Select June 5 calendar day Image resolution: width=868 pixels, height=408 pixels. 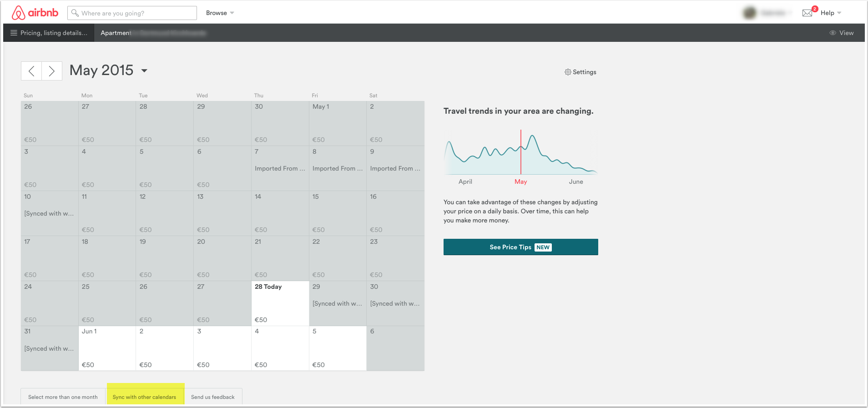[338, 348]
